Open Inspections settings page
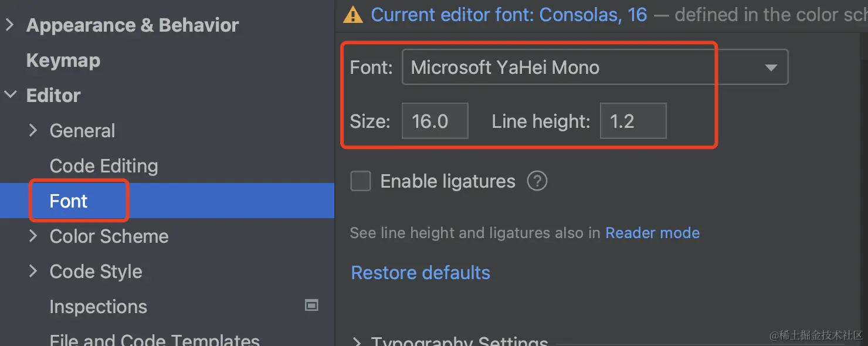The width and height of the screenshot is (868, 346). click(x=98, y=307)
